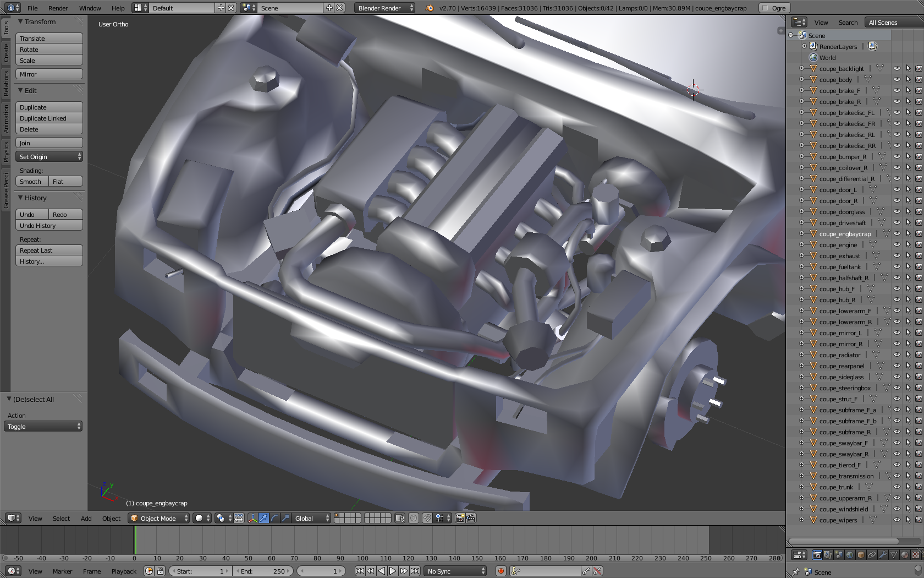This screenshot has width=924, height=578.
Task: Toggle visibility of coupe_engine in outliner
Action: [897, 245]
